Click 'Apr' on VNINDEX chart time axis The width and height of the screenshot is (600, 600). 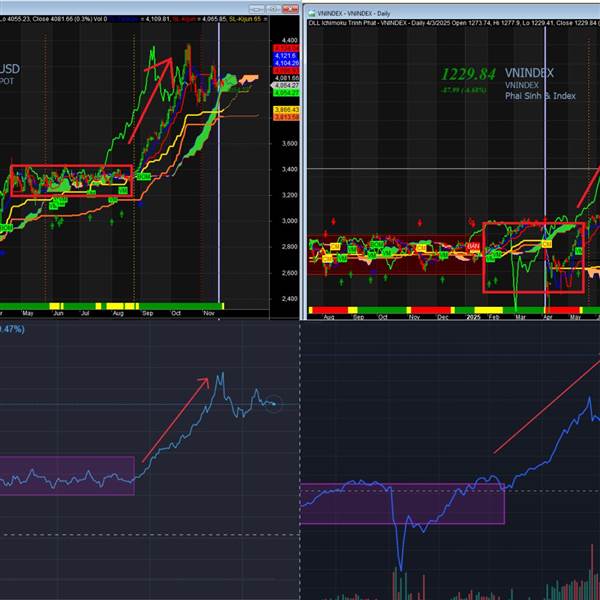[x=548, y=317]
